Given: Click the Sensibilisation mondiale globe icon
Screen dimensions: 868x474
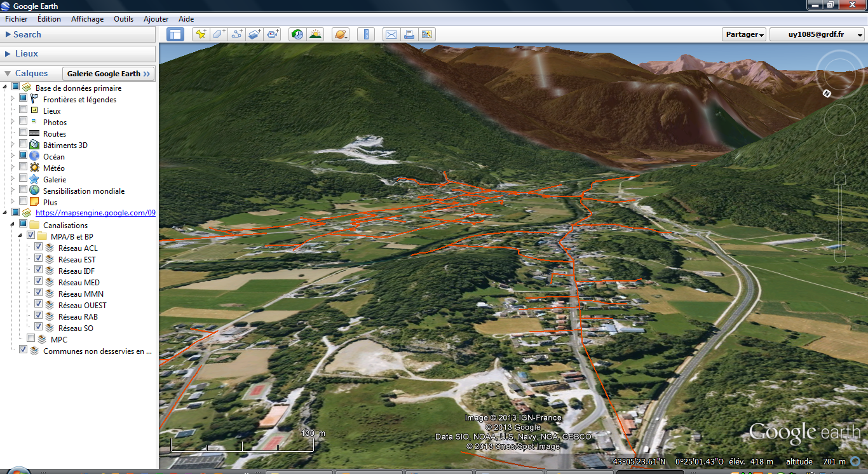Looking at the screenshot, I should coord(34,191).
